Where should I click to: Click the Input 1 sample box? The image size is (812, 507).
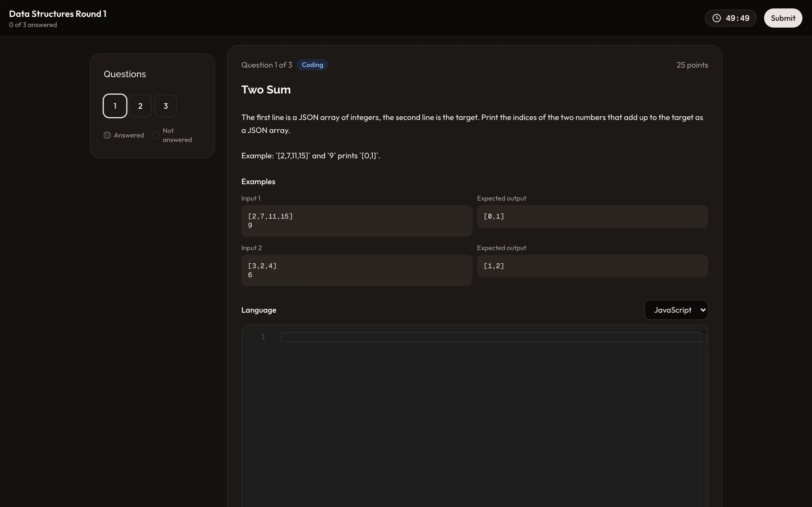click(357, 221)
